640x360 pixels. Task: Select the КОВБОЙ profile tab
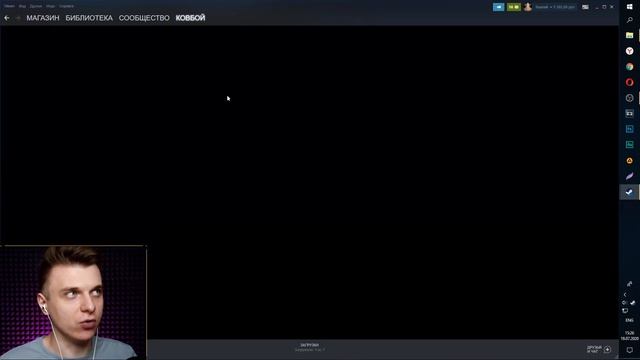pyautogui.click(x=191, y=18)
